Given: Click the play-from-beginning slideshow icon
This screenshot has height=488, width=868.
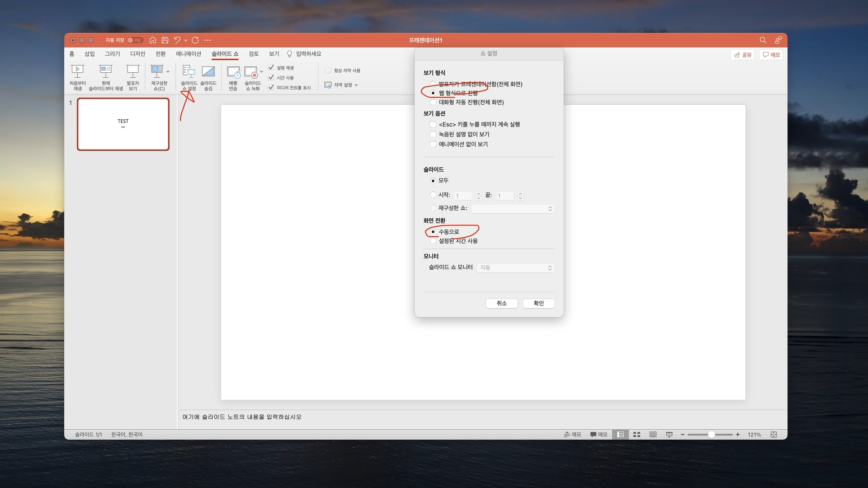Looking at the screenshot, I should pos(77,71).
